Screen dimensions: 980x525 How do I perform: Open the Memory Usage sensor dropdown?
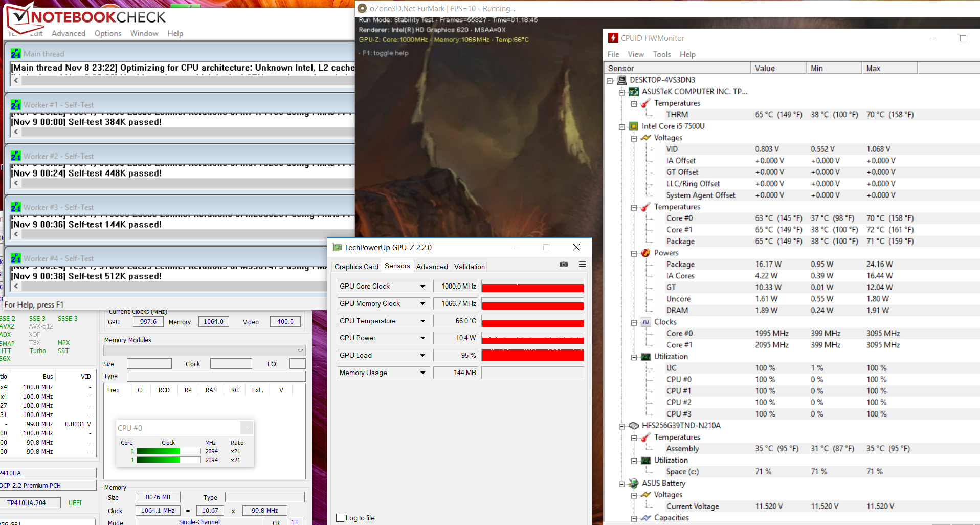coord(422,373)
